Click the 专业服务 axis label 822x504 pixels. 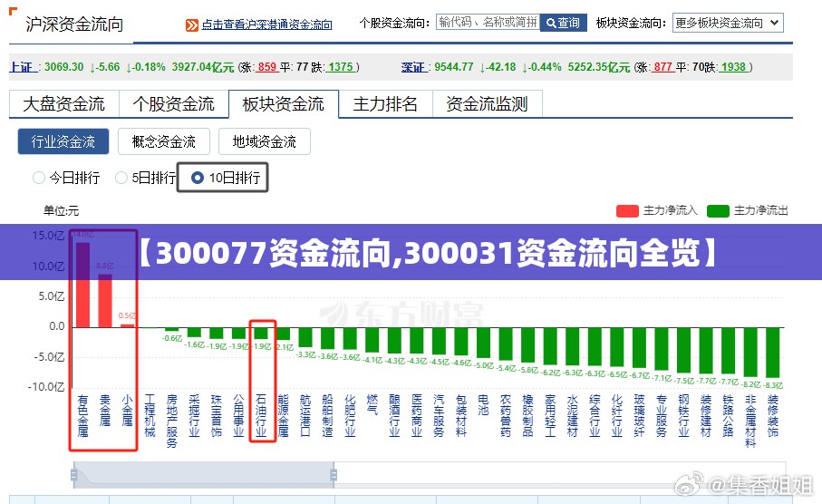click(x=662, y=416)
